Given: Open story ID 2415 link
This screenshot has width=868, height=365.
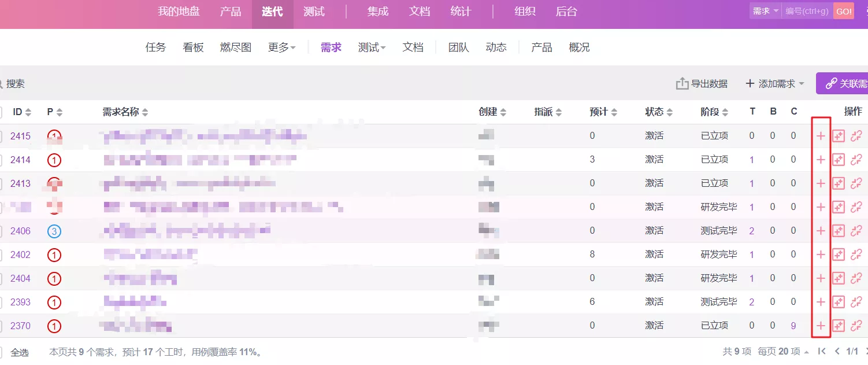Looking at the screenshot, I should pyautogui.click(x=20, y=136).
